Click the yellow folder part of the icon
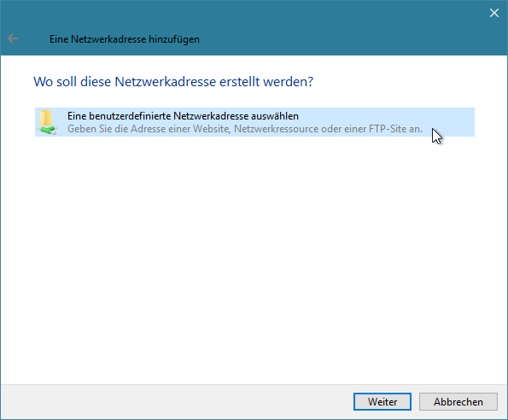This screenshot has width=508, height=420. click(x=46, y=117)
